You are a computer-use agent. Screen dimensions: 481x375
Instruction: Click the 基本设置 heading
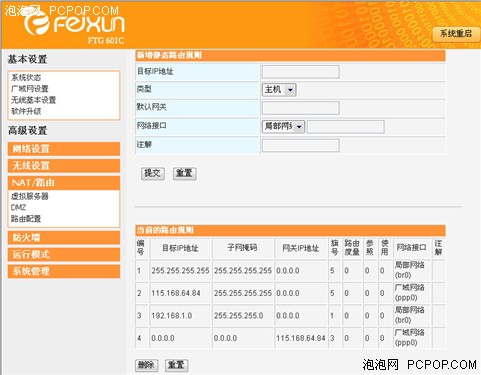click(x=27, y=59)
